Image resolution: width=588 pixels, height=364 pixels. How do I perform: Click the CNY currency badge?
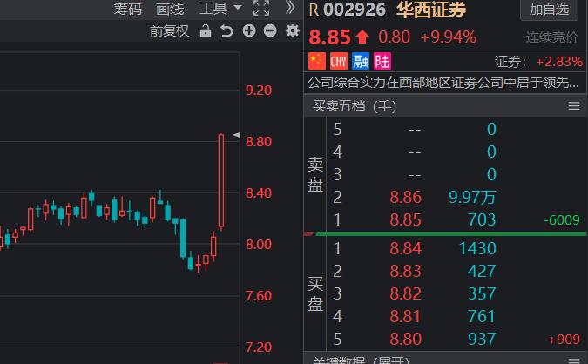pyautogui.click(x=339, y=61)
